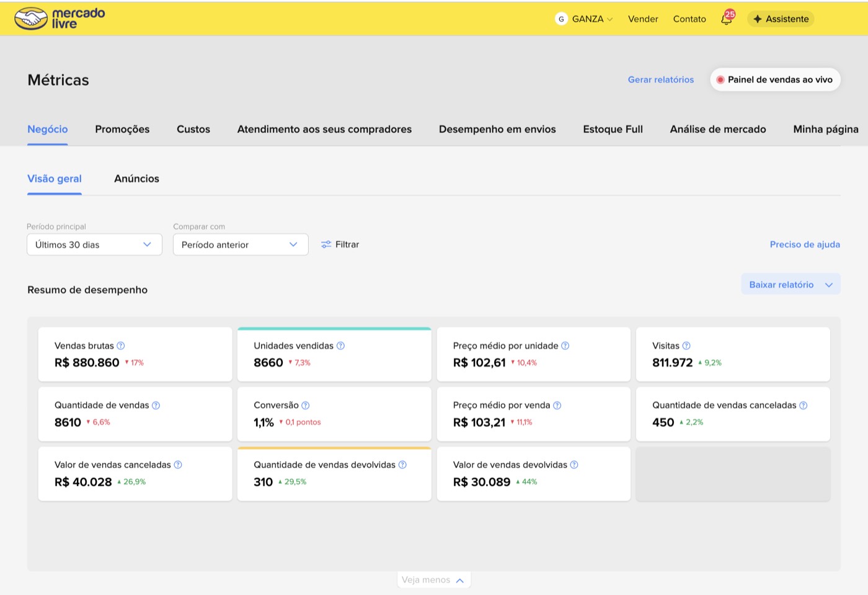Click the Preciso de ajuda link
Viewport: 868px width, 595px height.
(805, 244)
